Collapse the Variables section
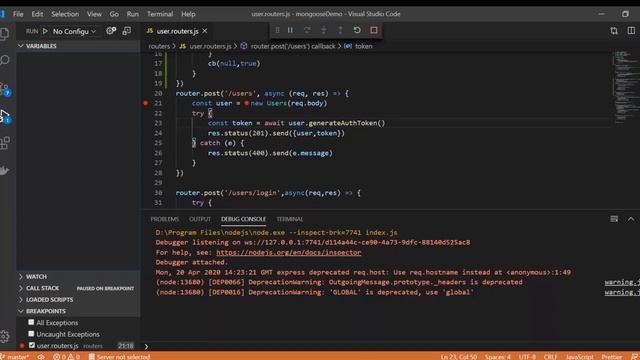 78,46
